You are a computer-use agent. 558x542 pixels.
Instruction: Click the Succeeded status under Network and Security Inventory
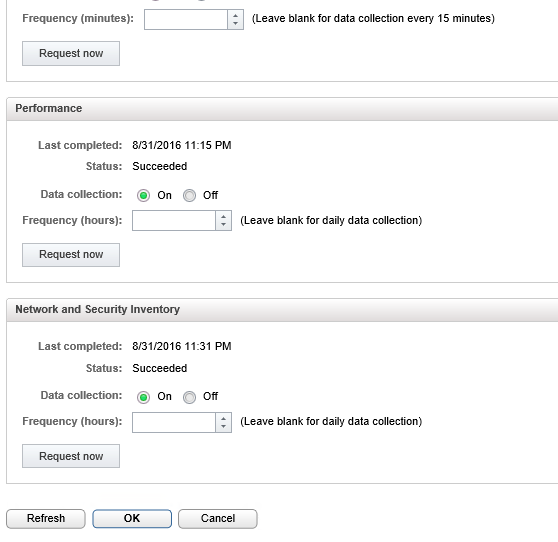pyautogui.click(x=160, y=368)
